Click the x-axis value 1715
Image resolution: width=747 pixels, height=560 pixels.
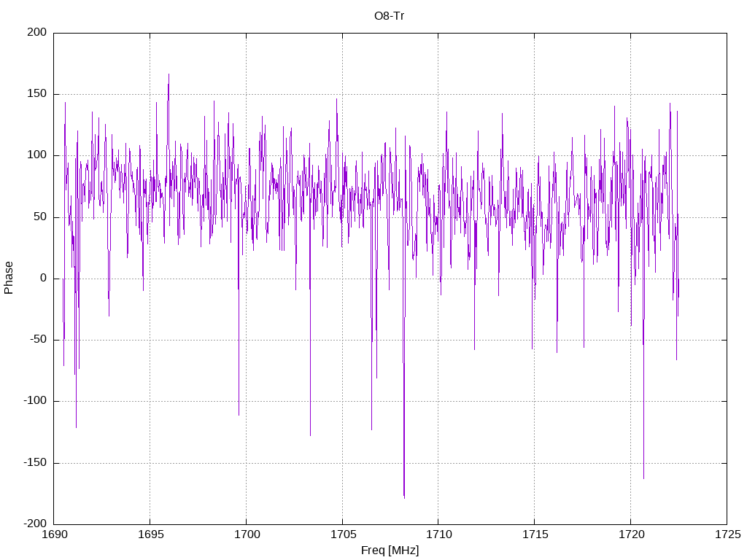click(535, 534)
